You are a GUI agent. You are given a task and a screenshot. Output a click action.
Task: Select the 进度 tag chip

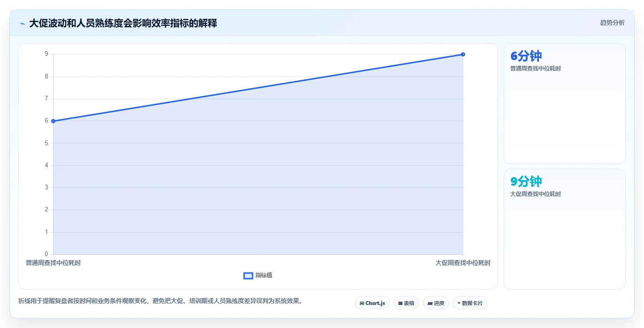coord(436,303)
